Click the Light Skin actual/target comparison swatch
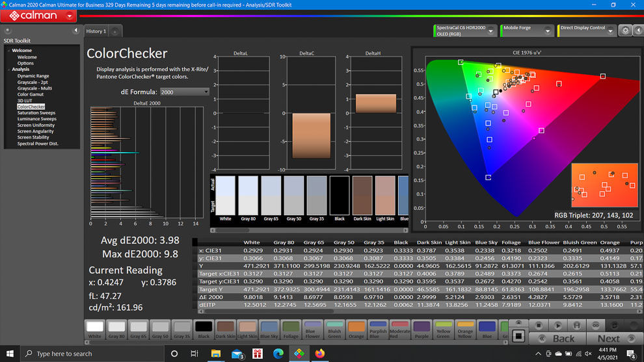Screen dimensions: 644x362 tap(385, 196)
